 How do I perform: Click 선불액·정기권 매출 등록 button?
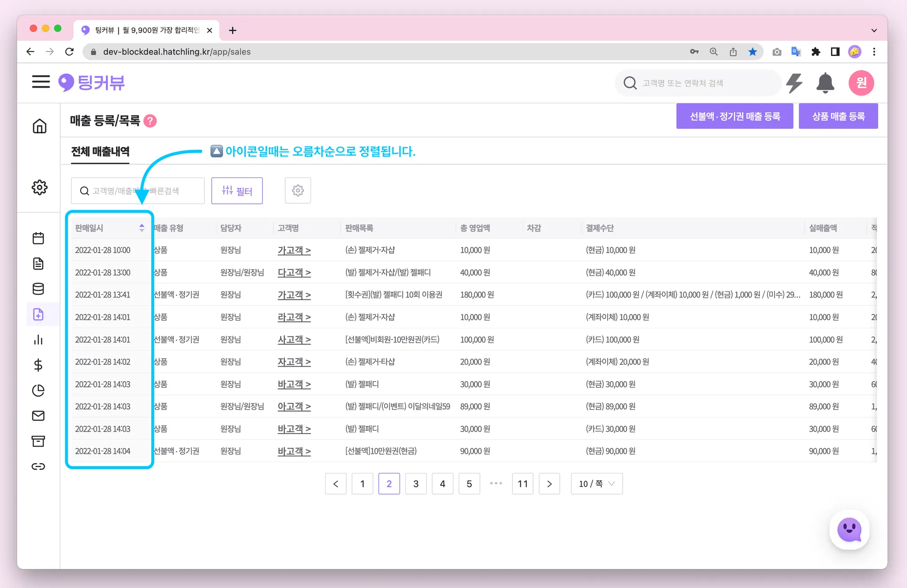pyautogui.click(x=734, y=116)
